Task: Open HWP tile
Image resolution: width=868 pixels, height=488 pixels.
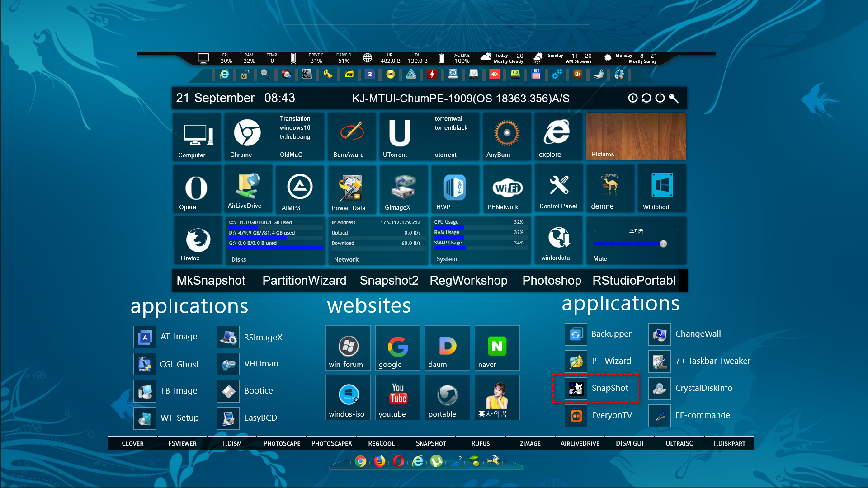Action: (x=455, y=189)
